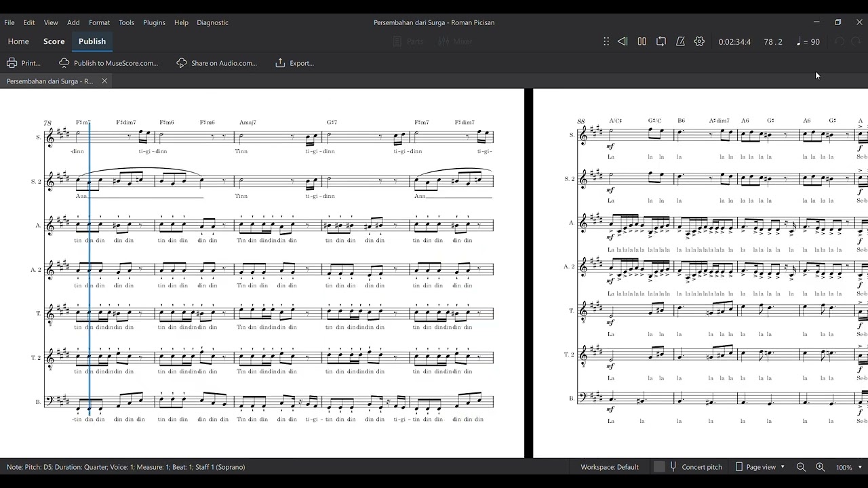Open the File menu
Viewport: 868px width, 488px height.
[9, 22]
